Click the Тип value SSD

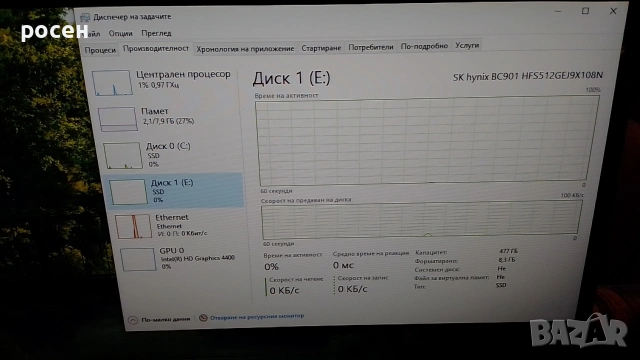coord(501,285)
